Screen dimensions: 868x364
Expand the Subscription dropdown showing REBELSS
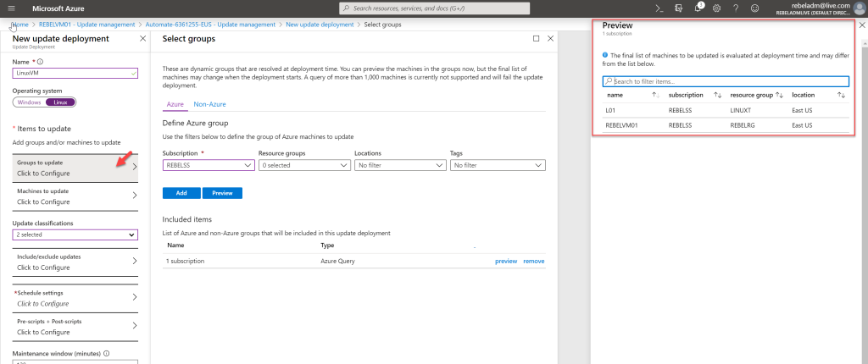(208, 166)
